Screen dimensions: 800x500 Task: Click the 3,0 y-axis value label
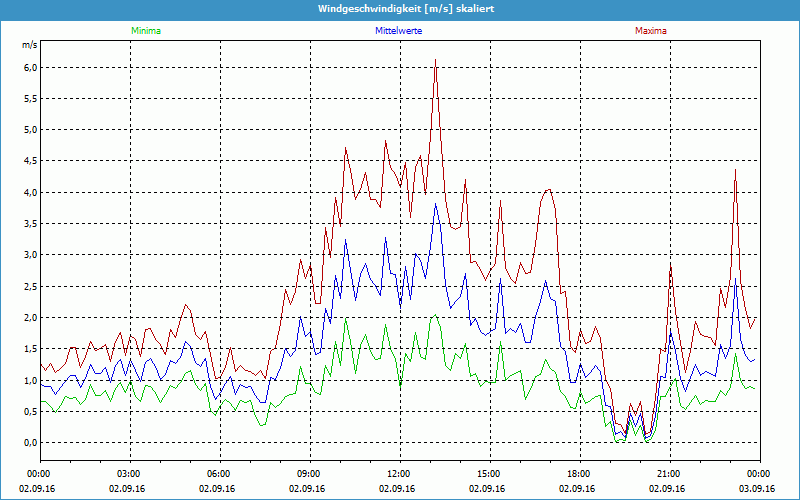point(30,255)
